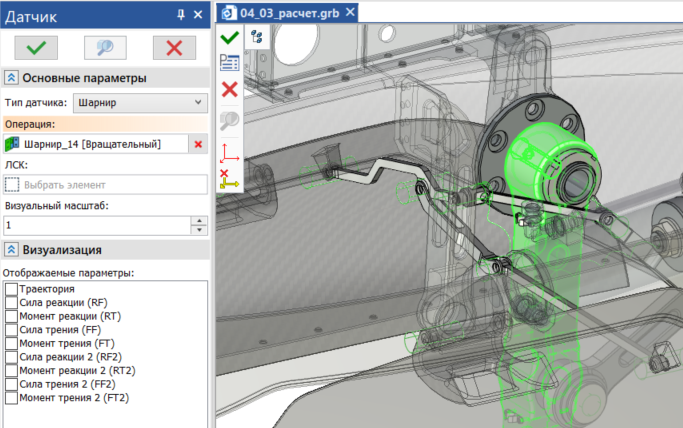
Task: Select the red coordinate axes (ЛСК) tool
Action: tap(229, 152)
